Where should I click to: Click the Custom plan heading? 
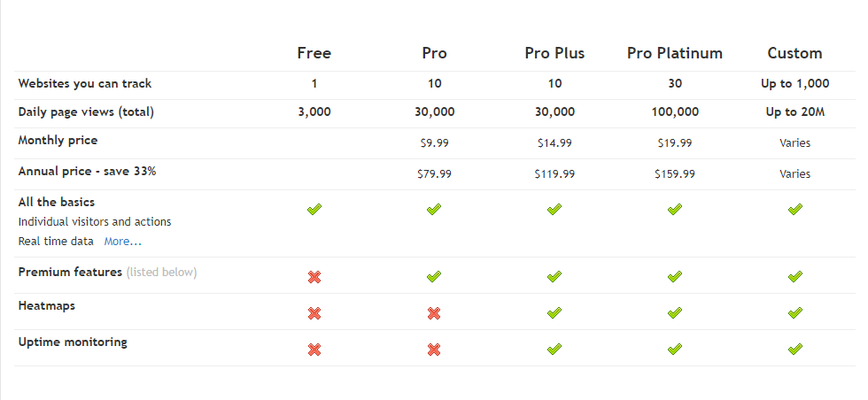795,53
